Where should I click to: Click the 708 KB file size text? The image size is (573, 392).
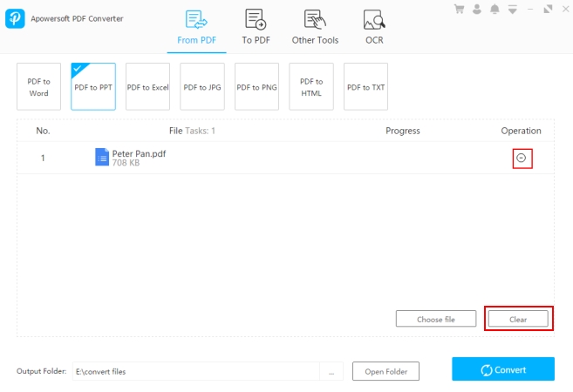click(x=126, y=163)
